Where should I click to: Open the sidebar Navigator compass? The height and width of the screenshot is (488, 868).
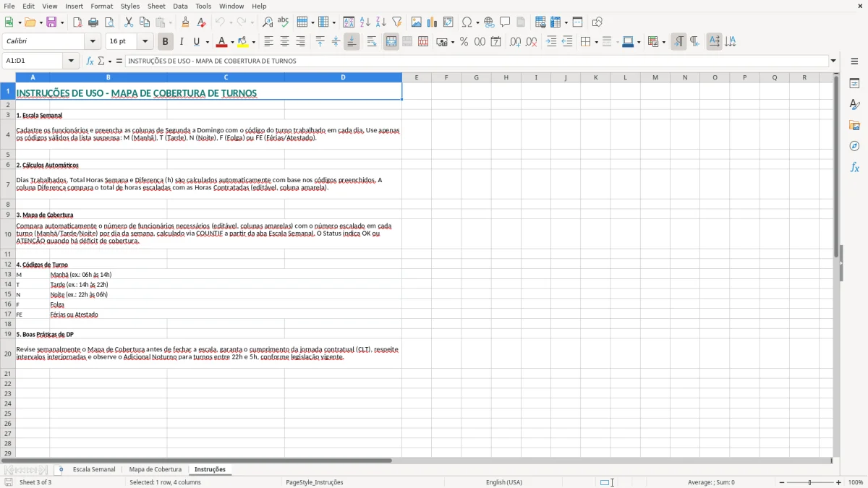[x=855, y=146]
